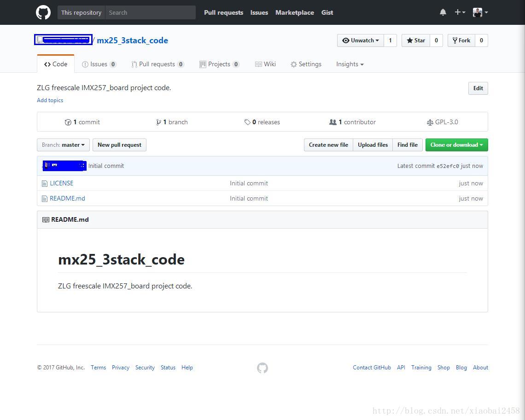The width and height of the screenshot is (525, 420).
Task: View the 1 branch link
Action: tap(172, 122)
